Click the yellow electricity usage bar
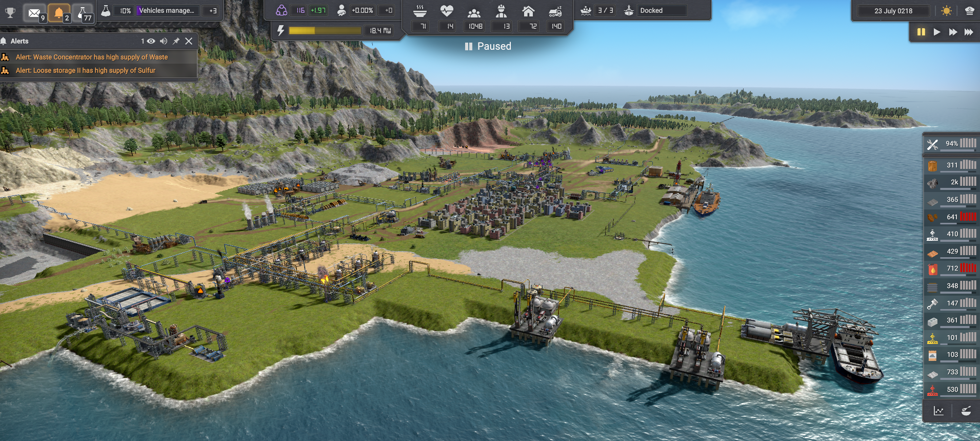The height and width of the screenshot is (441, 980). point(325,31)
